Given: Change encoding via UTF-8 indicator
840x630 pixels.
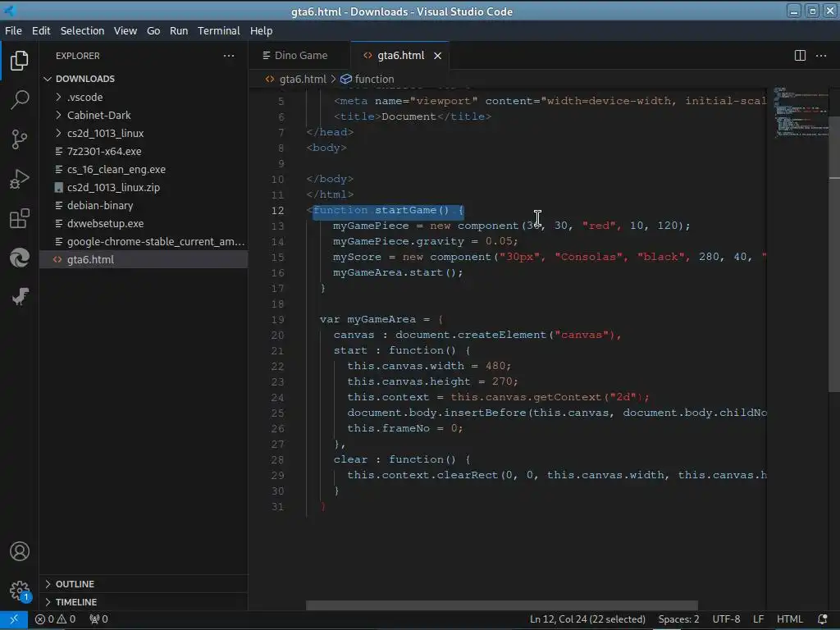Looking at the screenshot, I should point(726,619).
